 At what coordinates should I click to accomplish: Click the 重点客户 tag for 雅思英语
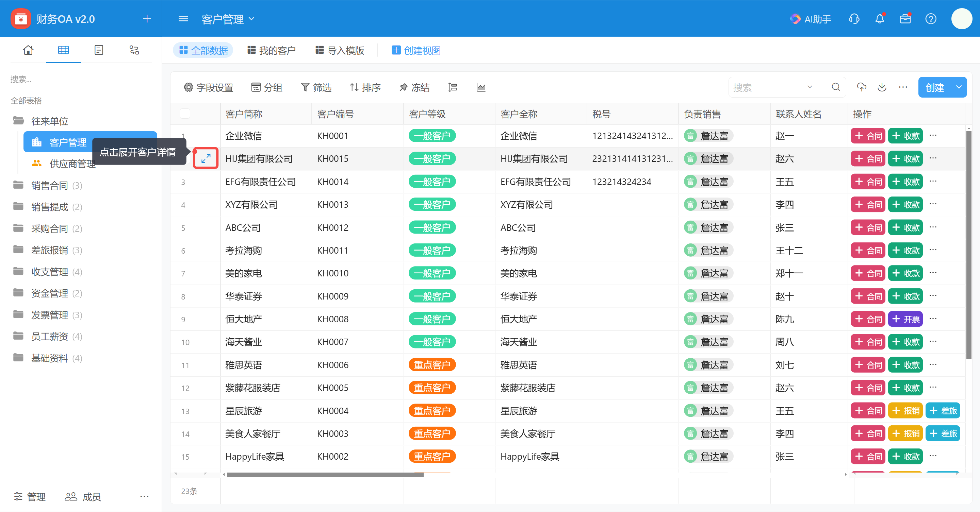tap(432, 365)
